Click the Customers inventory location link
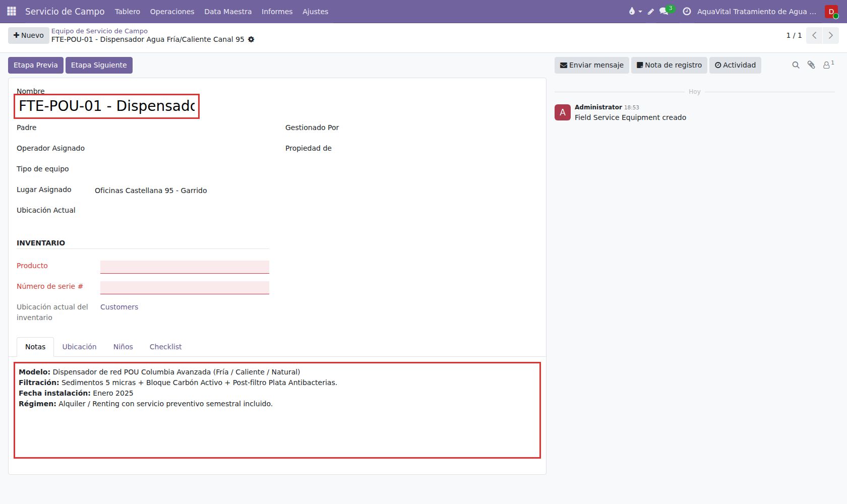The width and height of the screenshot is (847, 504). (119, 307)
